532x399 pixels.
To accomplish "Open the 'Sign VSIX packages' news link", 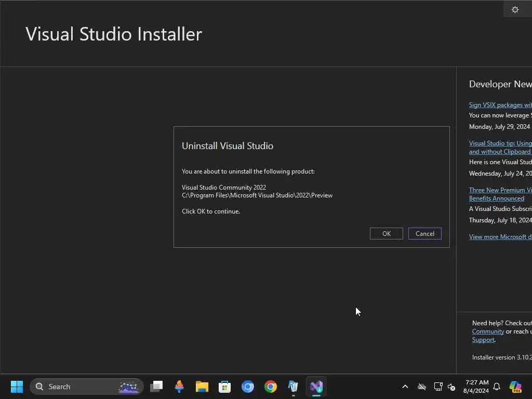I will pyautogui.click(x=500, y=105).
